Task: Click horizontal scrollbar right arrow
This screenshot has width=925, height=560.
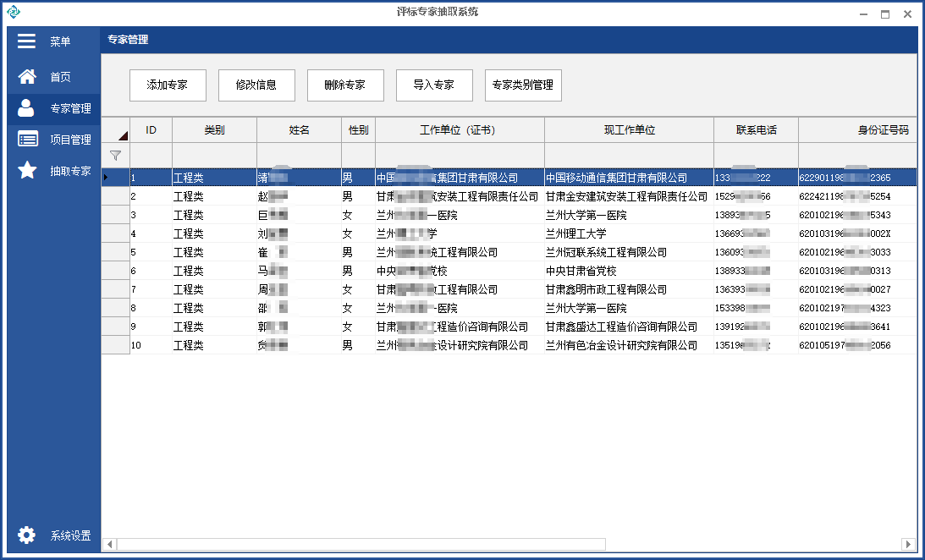Action: point(908,544)
